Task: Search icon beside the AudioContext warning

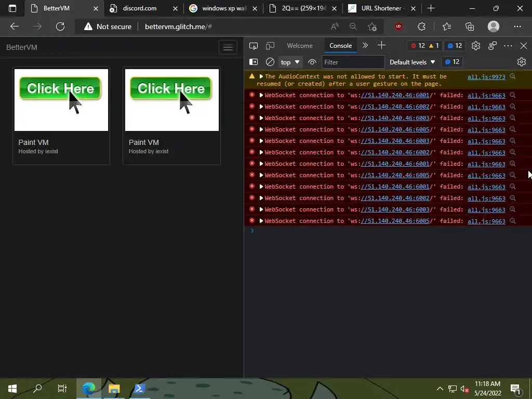Action: click(x=513, y=76)
